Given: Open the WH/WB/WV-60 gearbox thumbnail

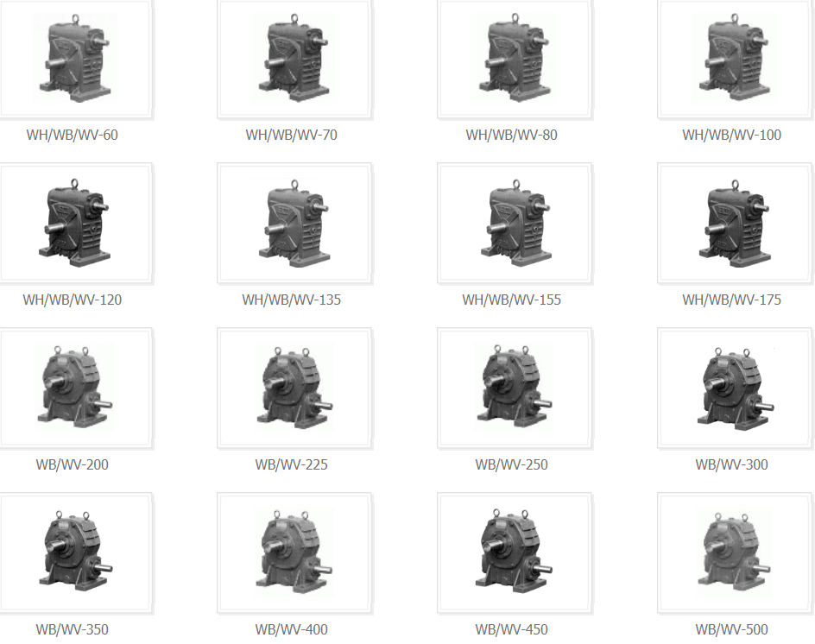Looking at the screenshot, I should 76,60.
